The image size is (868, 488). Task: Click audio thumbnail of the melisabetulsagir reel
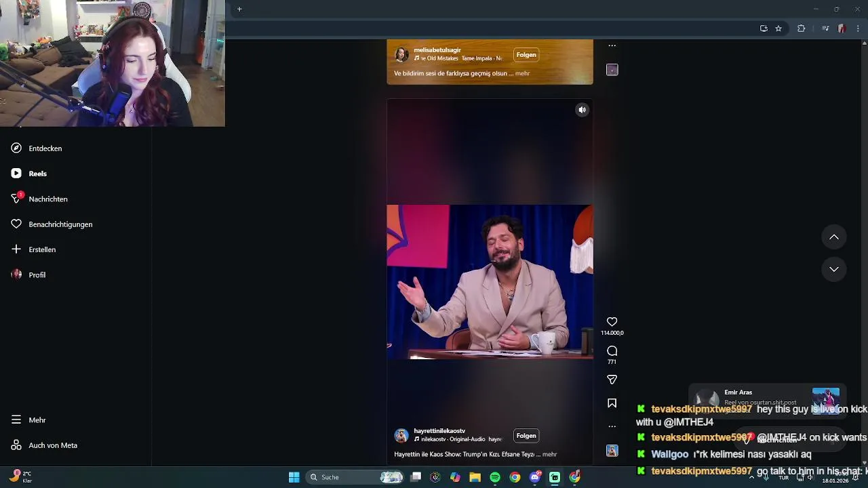pos(612,70)
